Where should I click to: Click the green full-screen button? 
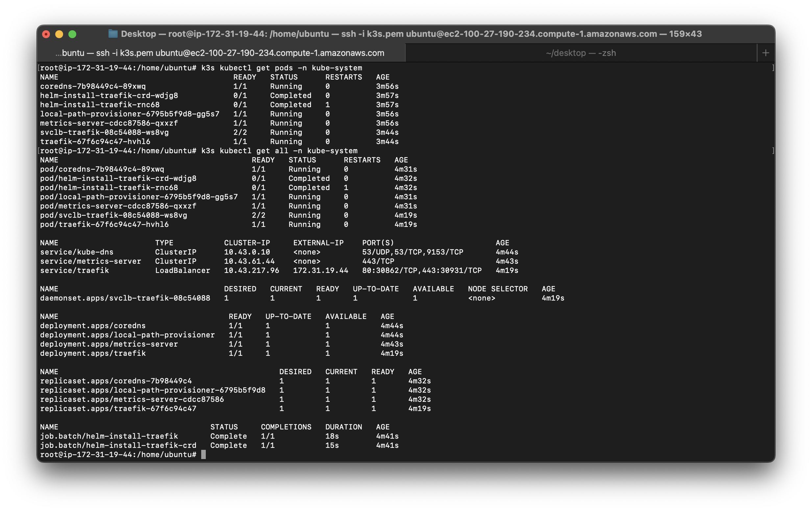click(73, 34)
